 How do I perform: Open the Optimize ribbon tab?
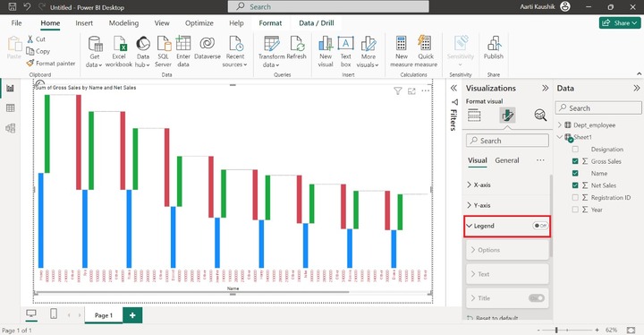click(199, 23)
